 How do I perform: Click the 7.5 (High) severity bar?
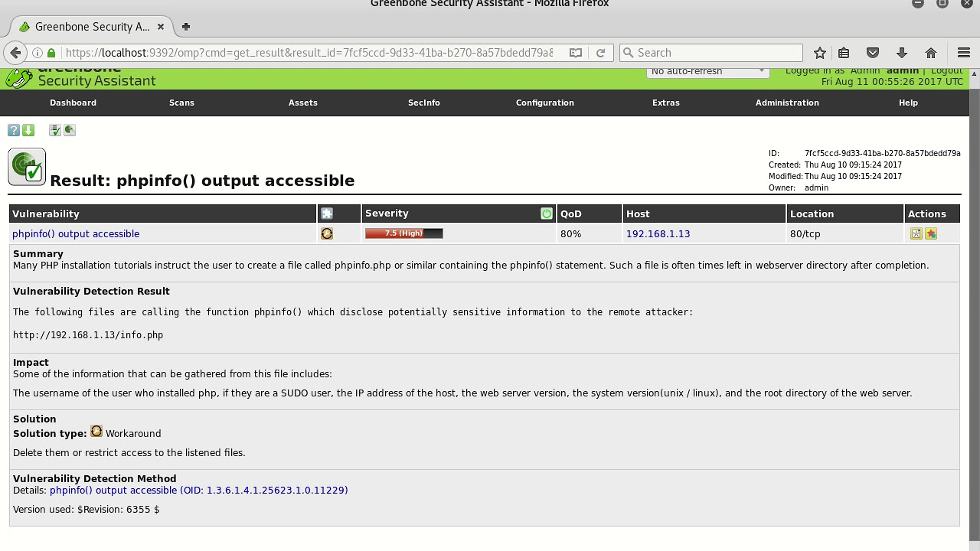(x=404, y=233)
